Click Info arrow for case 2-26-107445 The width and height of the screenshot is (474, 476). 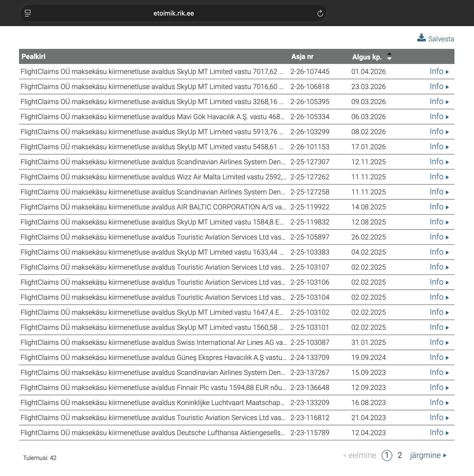click(x=447, y=72)
